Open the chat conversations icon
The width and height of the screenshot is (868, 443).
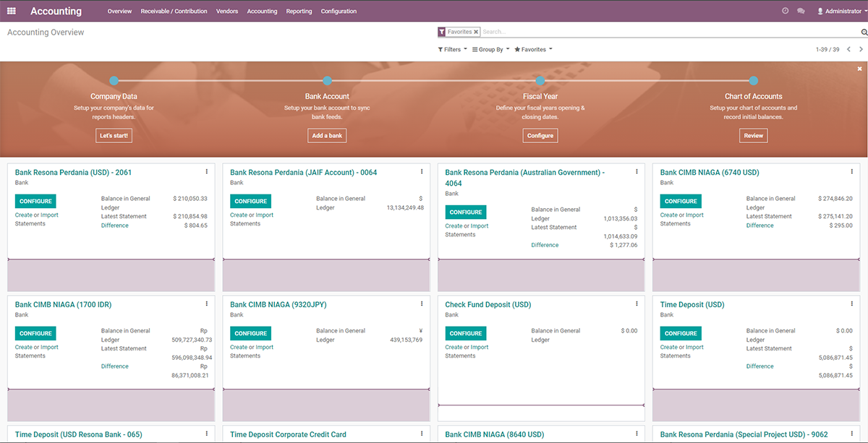[x=801, y=11]
